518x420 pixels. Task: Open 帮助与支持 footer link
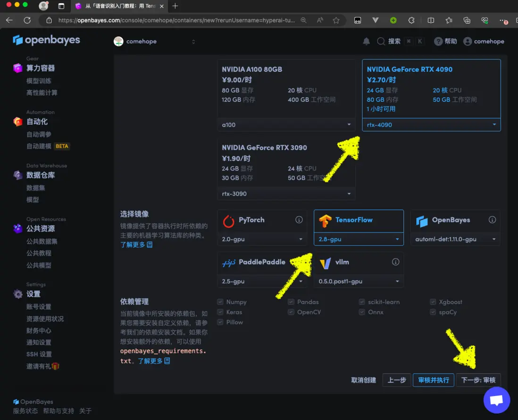(x=58, y=411)
